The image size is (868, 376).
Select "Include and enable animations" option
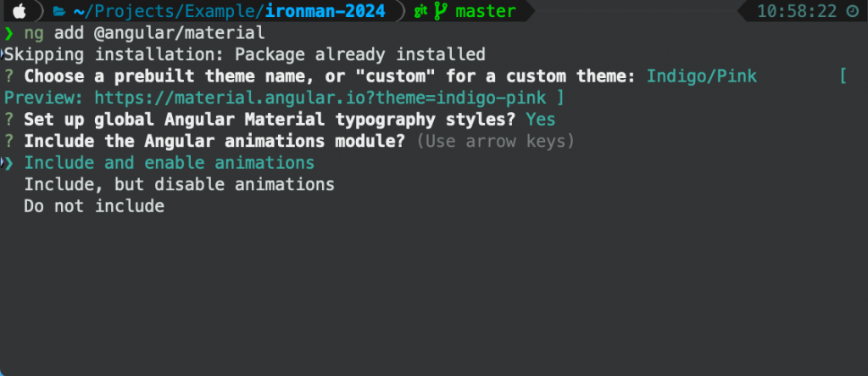(170, 163)
